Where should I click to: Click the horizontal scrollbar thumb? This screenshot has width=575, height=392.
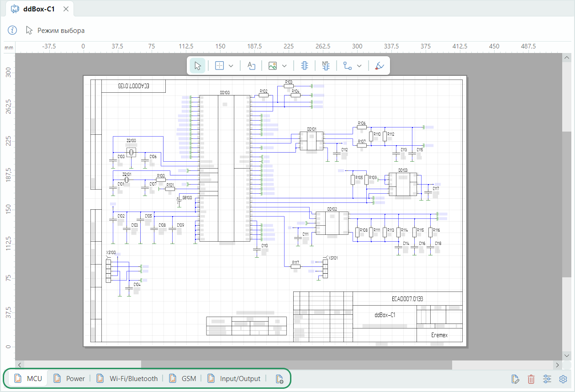pyautogui.click(x=296, y=365)
